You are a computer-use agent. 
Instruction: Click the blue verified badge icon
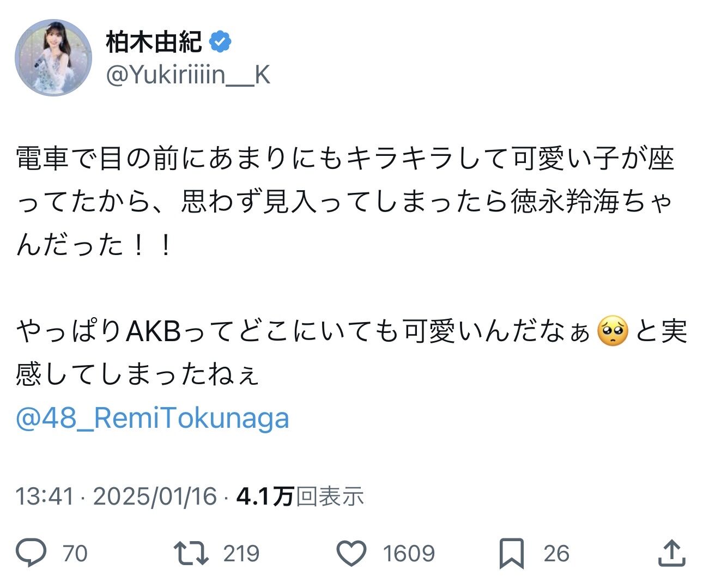(220, 42)
